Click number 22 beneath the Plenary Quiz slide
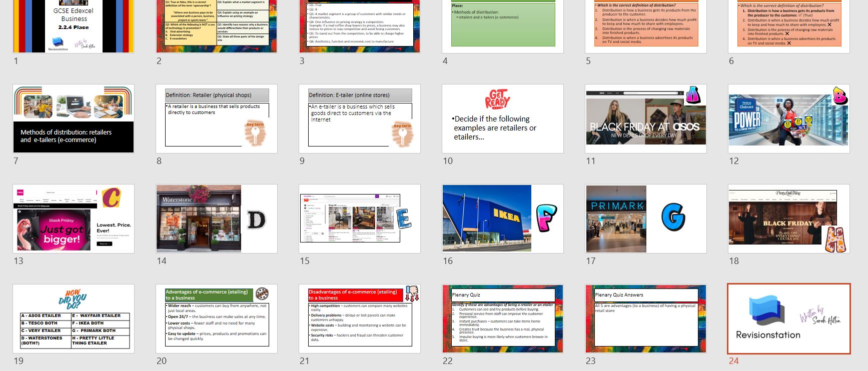Viewport: 868px width, 371px height. (448, 361)
